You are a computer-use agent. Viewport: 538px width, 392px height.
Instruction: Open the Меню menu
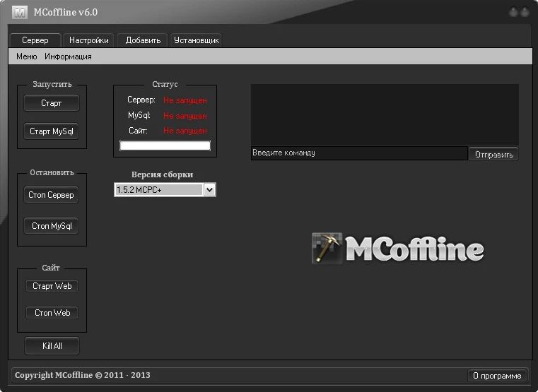pos(26,57)
